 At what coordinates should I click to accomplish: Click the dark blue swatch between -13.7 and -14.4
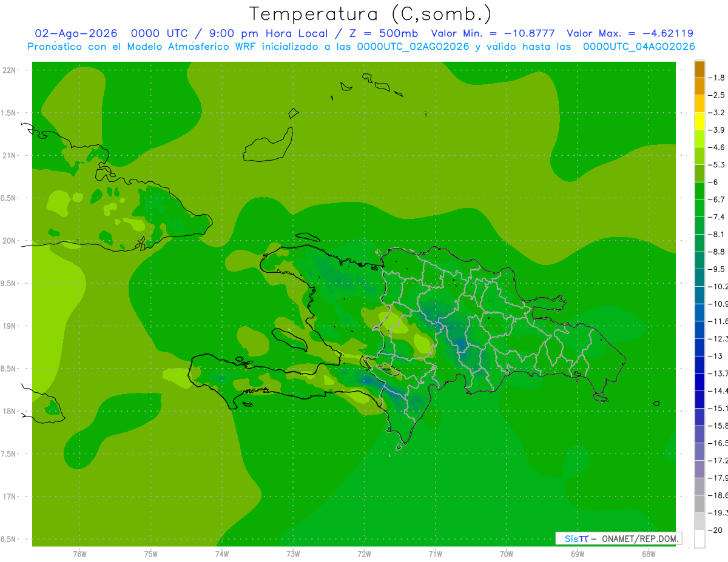699,382
